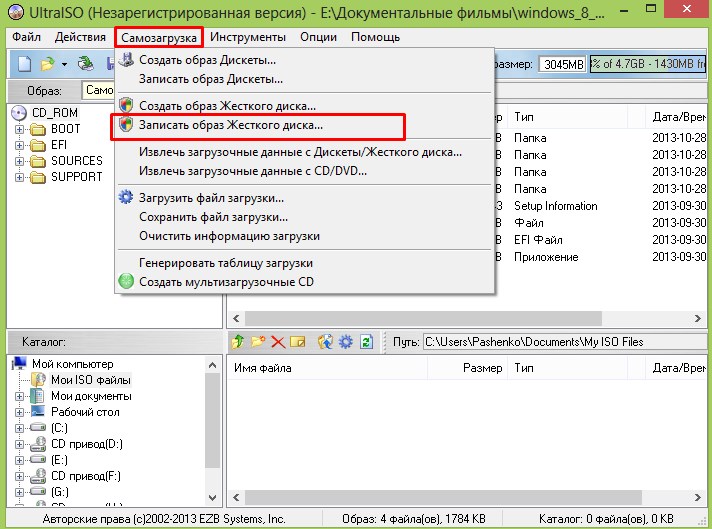
Task: Open dropdown arrow next to Open folder icon
Action: coord(64,64)
